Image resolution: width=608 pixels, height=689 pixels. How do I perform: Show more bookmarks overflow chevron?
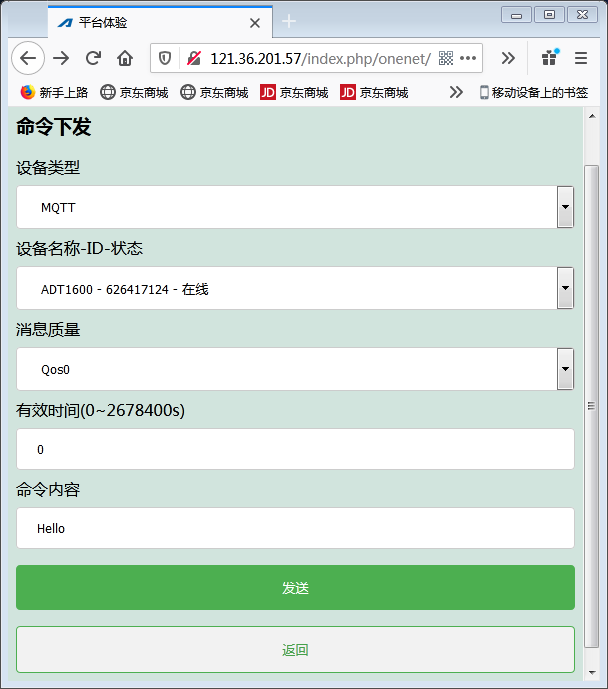pos(456,92)
